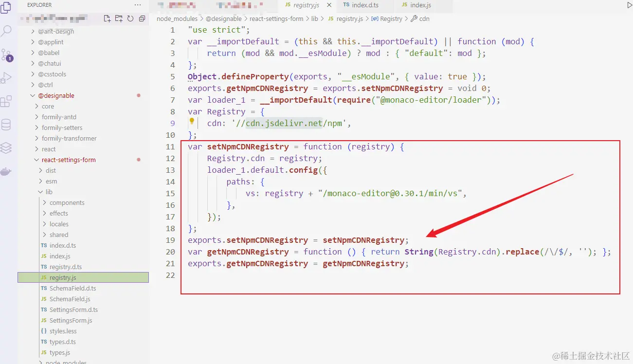The width and height of the screenshot is (633, 364).
Task: Open Source Control with one pending change
Action: (x=6, y=55)
